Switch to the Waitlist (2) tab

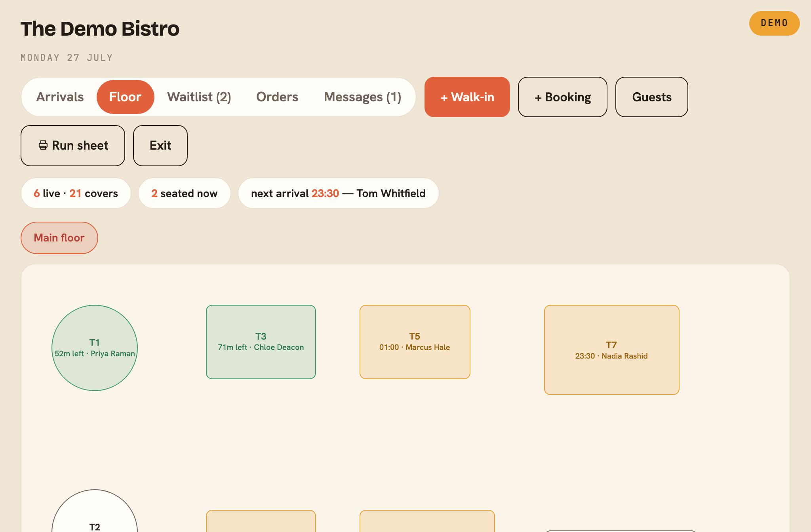(x=199, y=97)
